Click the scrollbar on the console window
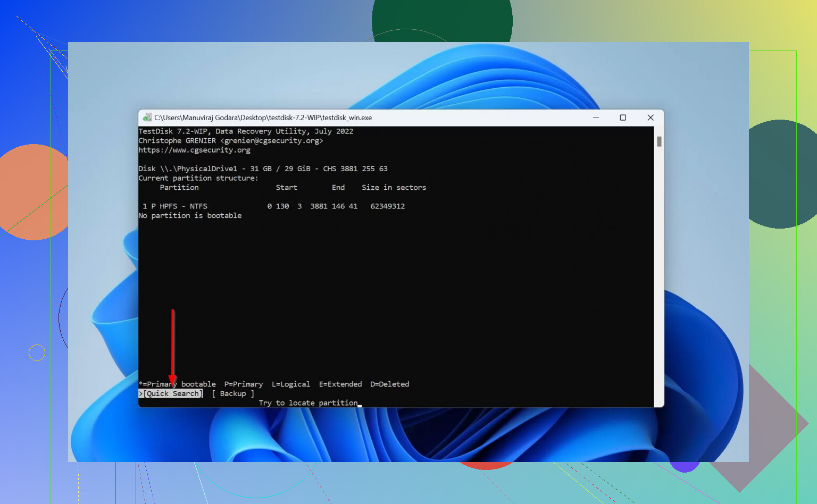 (660, 140)
